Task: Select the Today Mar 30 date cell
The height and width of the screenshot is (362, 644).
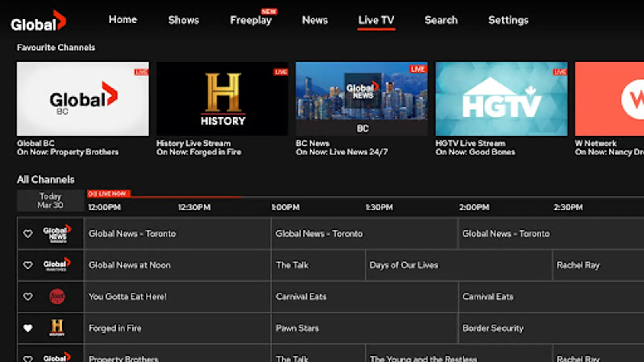Action: (50, 200)
